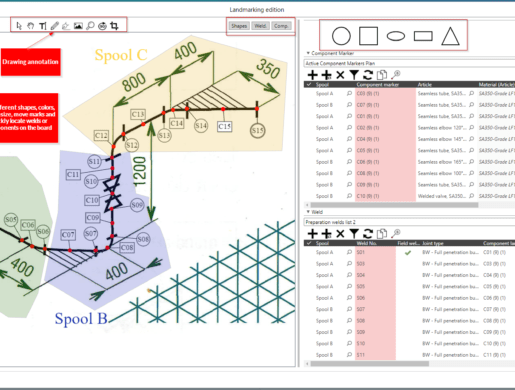Click add-multiple icon in Component Marker toolbar
Viewport: 515px width, 390px height.
326,75
